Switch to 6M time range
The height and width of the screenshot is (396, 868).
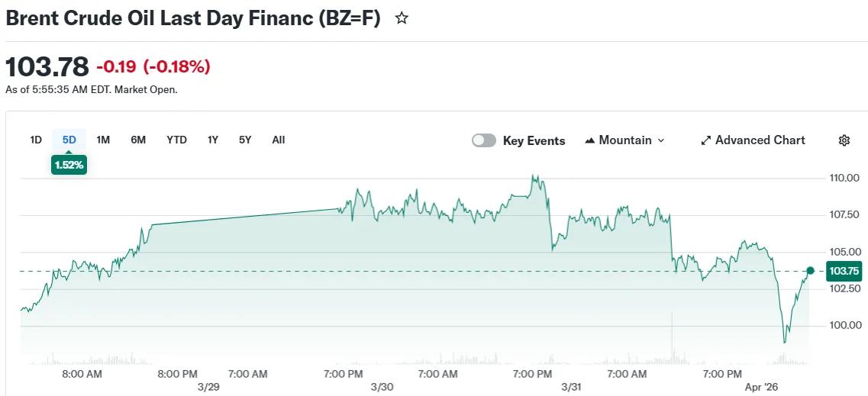pyautogui.click(x=138, y=140)
